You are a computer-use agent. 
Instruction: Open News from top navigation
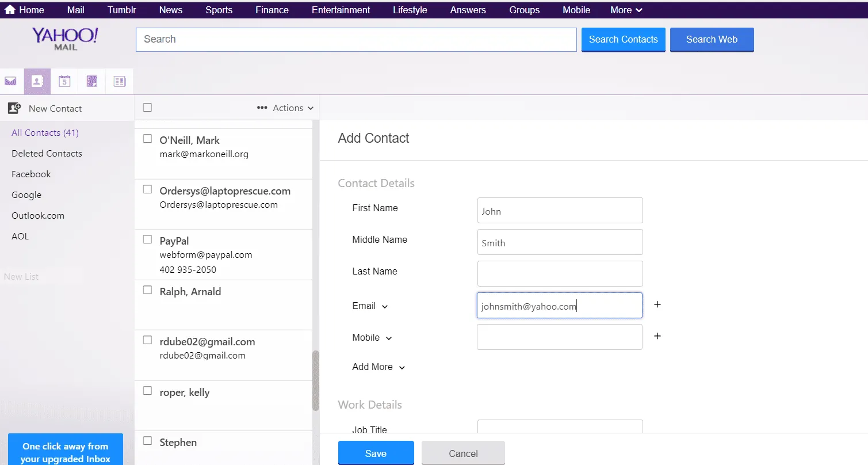point(171,10)
